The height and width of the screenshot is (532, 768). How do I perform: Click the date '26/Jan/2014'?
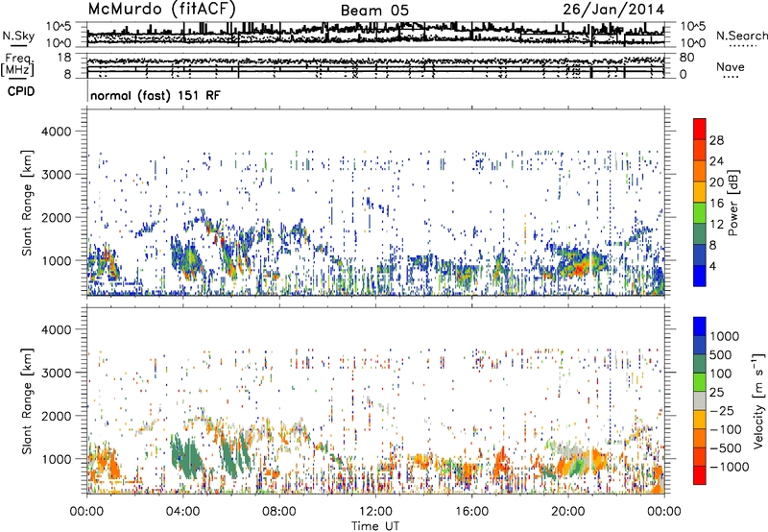click(613, 10)
